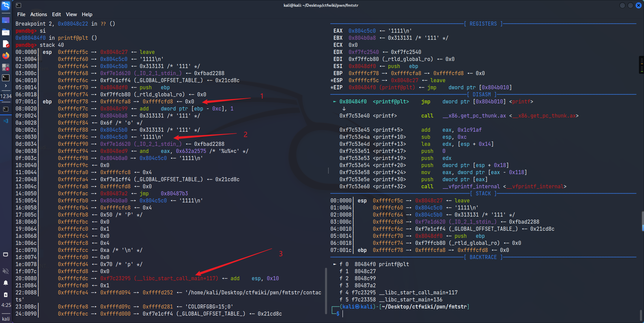This screenshot has height=323, width=644.
Task: Click the BACKTRACE section header
Action: point(483,257)
